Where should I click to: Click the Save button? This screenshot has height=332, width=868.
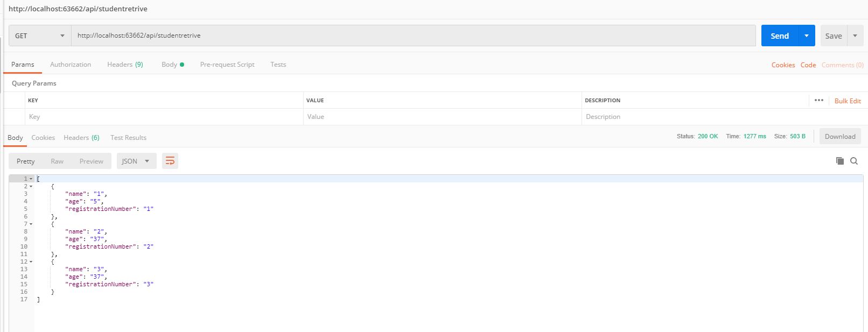pyautogui.click(x=834, y=36)
